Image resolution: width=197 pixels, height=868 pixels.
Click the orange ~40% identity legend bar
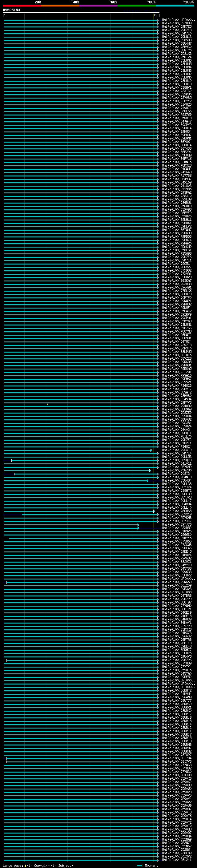[x=60, y=6]
